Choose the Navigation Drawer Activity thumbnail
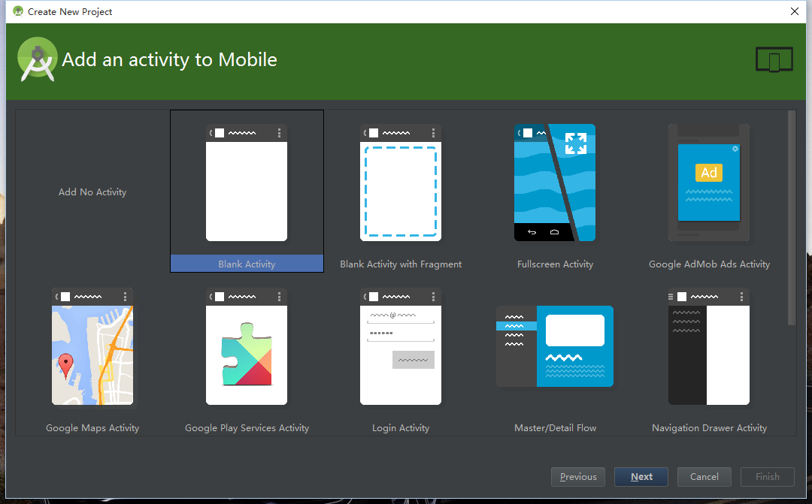This screenshot has width=812, height=504. 709,347
